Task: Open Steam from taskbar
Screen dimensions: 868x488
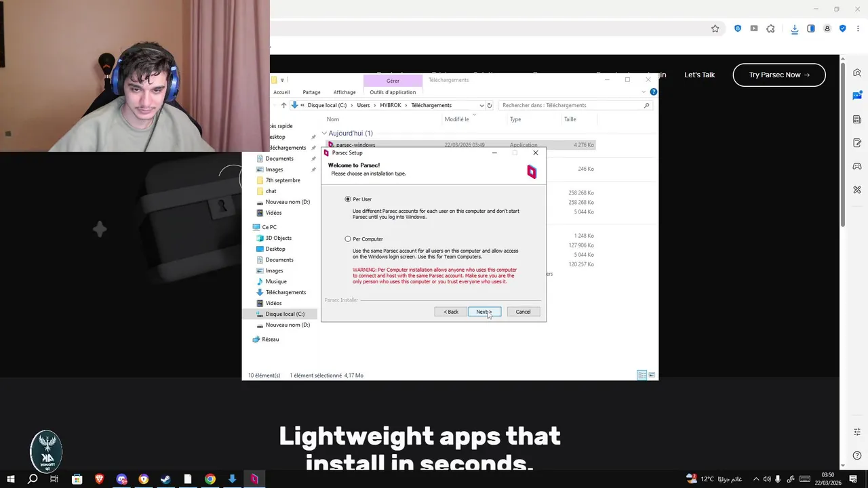Action: 165,479
